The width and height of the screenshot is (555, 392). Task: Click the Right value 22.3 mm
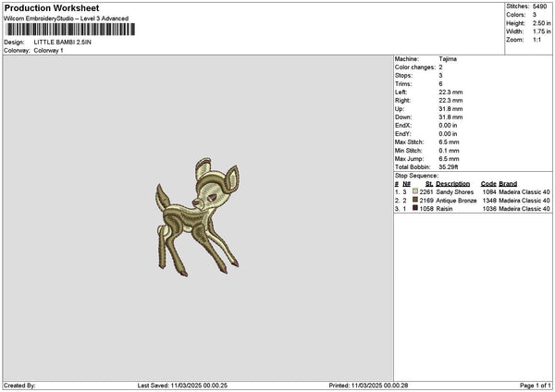450,101
